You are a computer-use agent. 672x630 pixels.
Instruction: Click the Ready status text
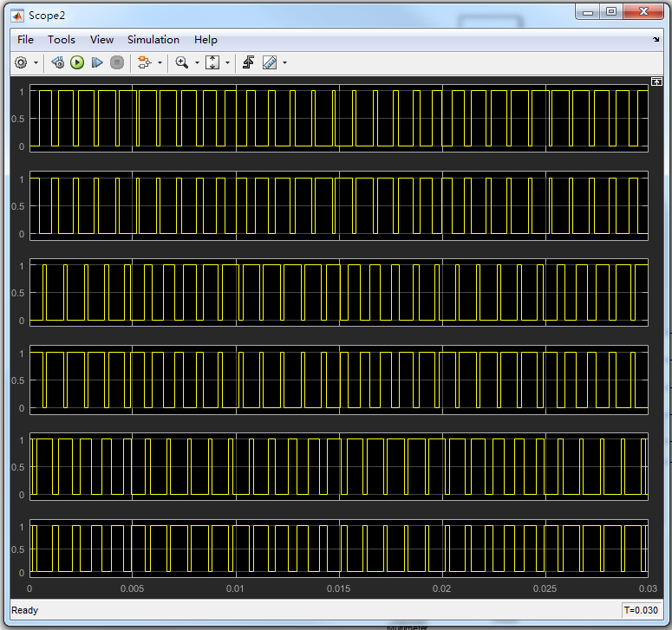pos(25,610)
